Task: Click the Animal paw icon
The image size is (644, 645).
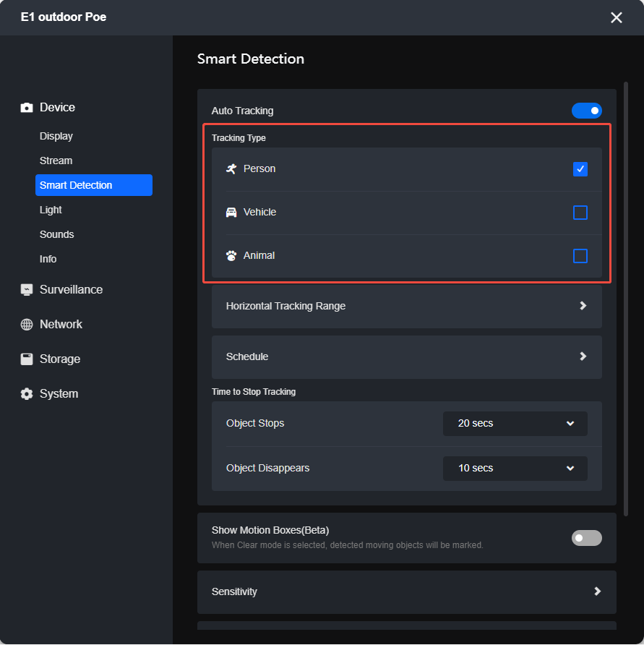Action: pyautogui.click(x=231, y=256)
